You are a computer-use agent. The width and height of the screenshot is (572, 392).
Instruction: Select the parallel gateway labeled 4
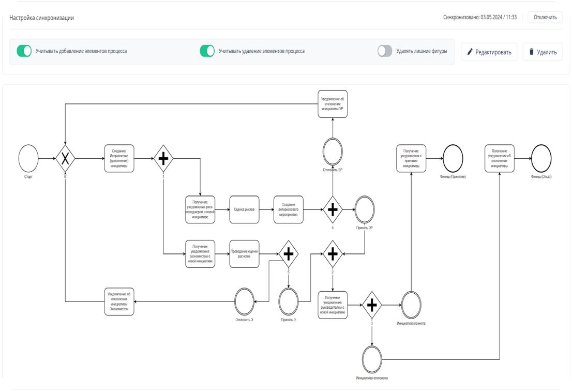333,209
